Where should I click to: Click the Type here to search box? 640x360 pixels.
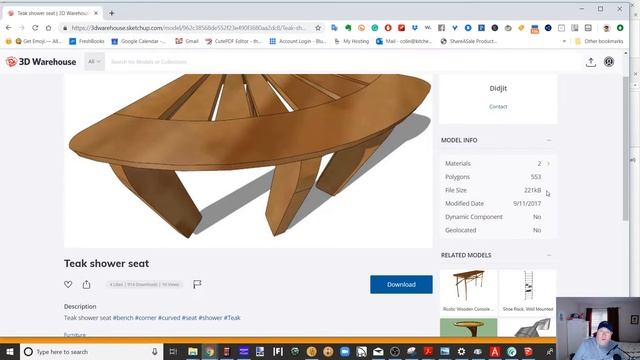(91, 351)
